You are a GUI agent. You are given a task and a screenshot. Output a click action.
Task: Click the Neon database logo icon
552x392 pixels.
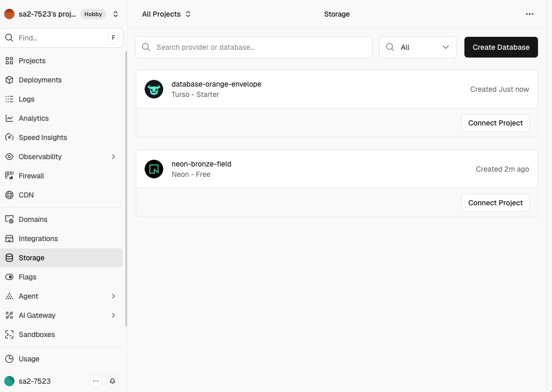coord(154,169)
